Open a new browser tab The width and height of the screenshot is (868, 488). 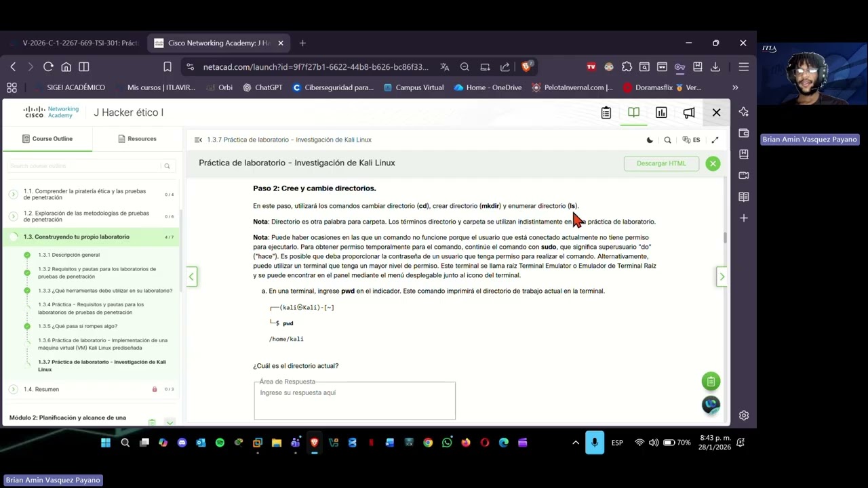(x=302, y=43)
